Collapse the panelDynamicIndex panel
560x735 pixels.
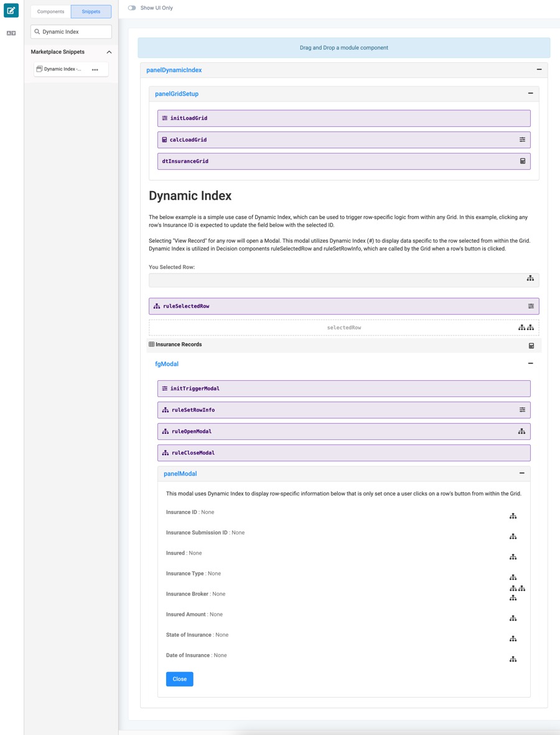(539, 69)
